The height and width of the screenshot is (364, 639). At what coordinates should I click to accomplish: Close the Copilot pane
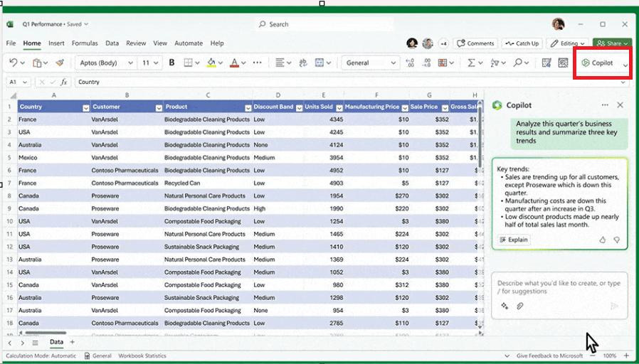[620, 105]
